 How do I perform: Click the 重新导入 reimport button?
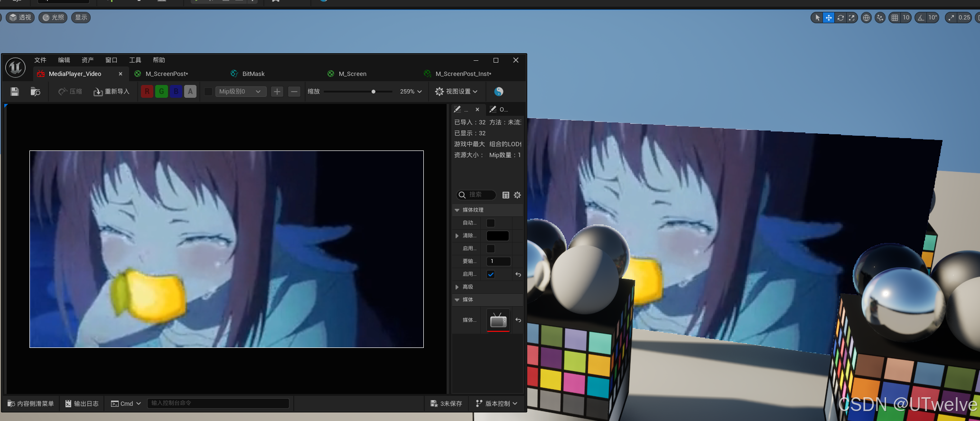pyautogui.click(x=112, y=92)
